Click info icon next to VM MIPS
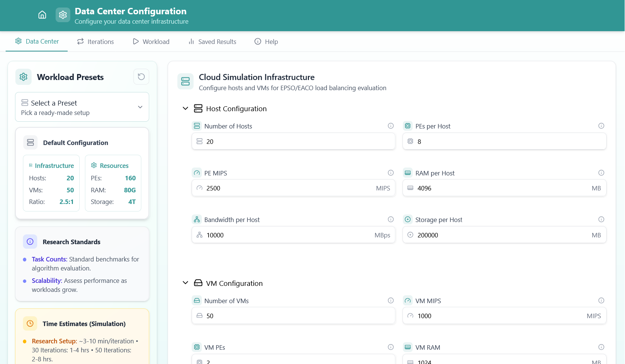Viewport: 625px width, 364px height. click(x=601, y=301)
